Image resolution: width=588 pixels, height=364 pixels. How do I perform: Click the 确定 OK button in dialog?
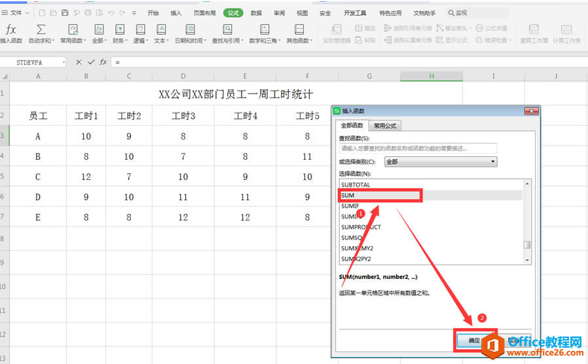pyautogui.click(x=474, y=340)
